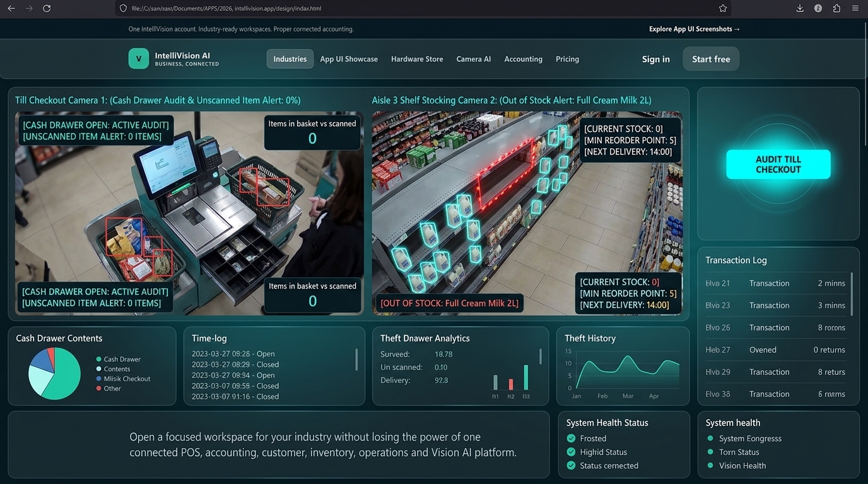Go back to the previous browser page

(x=11, y=8)
